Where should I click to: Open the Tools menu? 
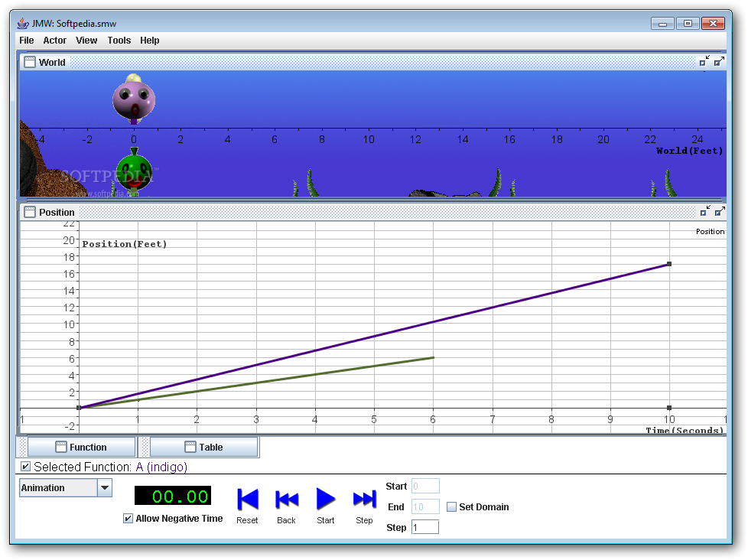pyautogui.click(x=119, y=41)
